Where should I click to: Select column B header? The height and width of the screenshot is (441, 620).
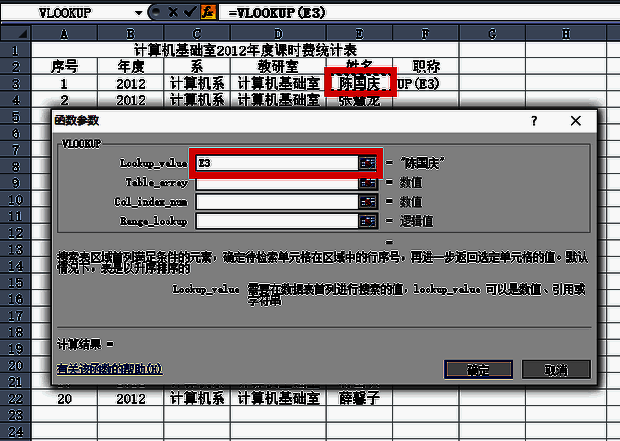pyautogui.click(x=130, y=34)
